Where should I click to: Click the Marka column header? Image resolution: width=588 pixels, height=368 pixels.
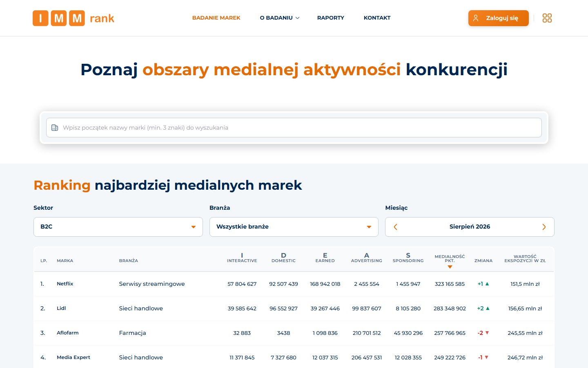(x=65, y=261)
